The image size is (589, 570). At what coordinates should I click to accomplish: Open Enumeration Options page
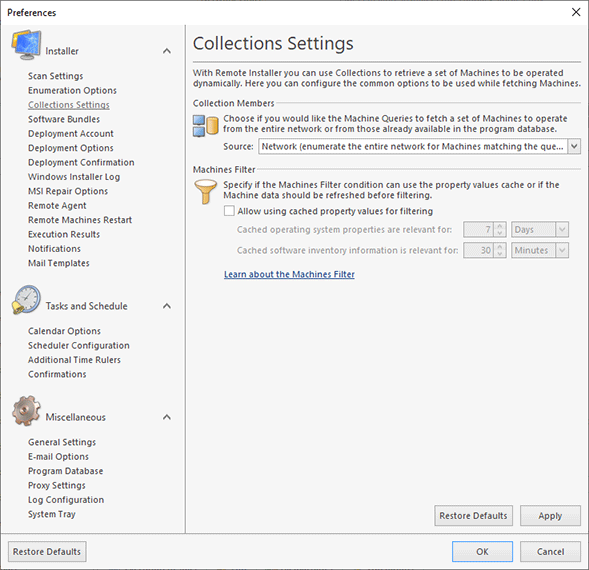coord(72,91)
